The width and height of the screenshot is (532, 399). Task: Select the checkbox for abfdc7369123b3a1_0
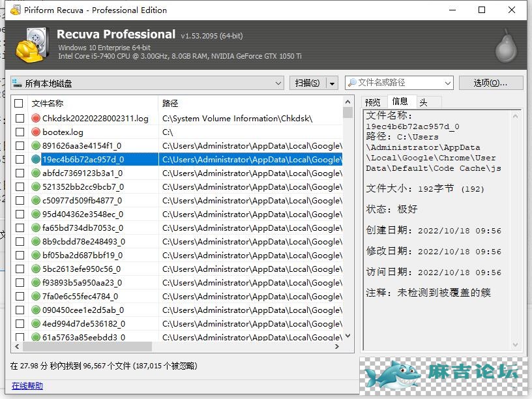(x=20, y=173)
